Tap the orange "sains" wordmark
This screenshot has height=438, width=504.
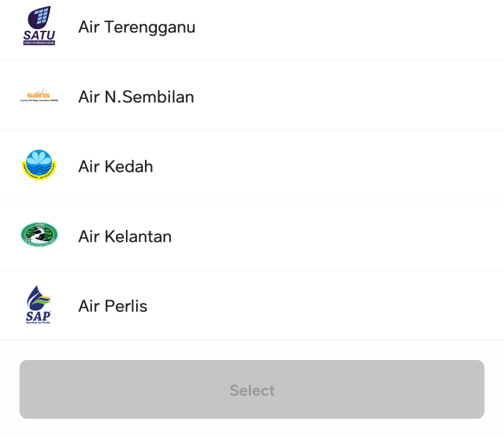pyautogui.click(x=39, y=95)
